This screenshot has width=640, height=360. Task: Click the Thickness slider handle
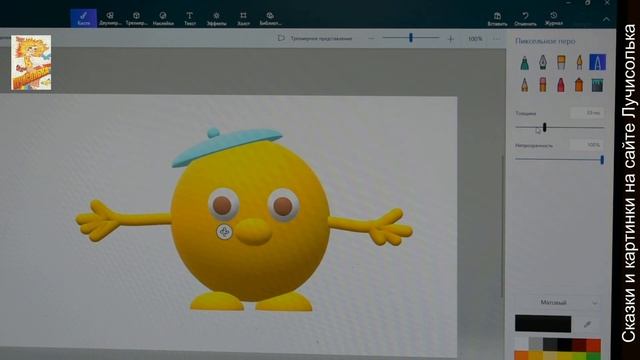(544, 128)
